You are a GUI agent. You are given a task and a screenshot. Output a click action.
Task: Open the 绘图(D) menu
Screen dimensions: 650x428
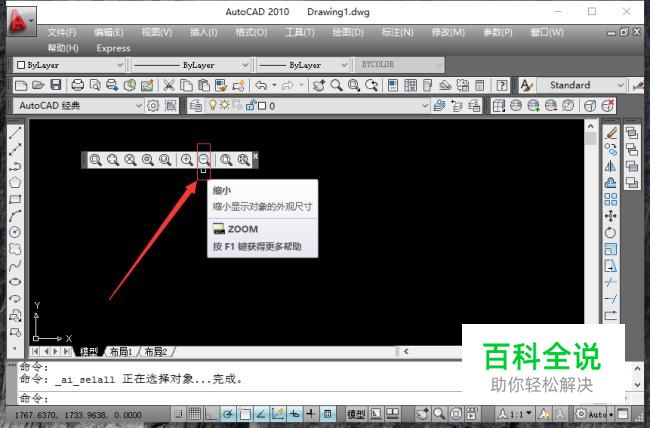[x=348, y=32]
